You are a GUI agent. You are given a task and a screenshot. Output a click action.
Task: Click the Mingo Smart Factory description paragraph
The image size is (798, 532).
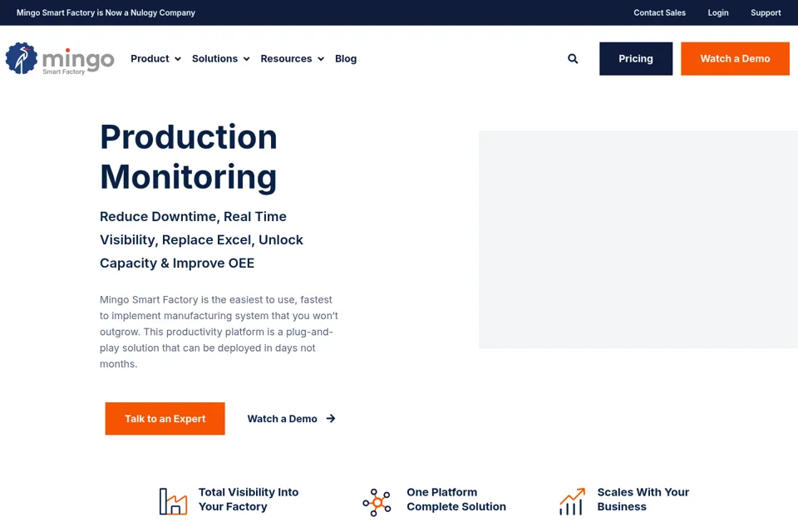[219, 332]
